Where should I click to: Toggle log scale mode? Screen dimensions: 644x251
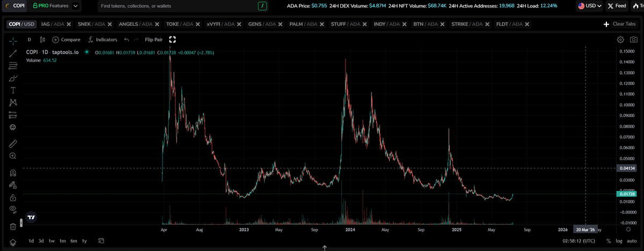pos(619,241)
